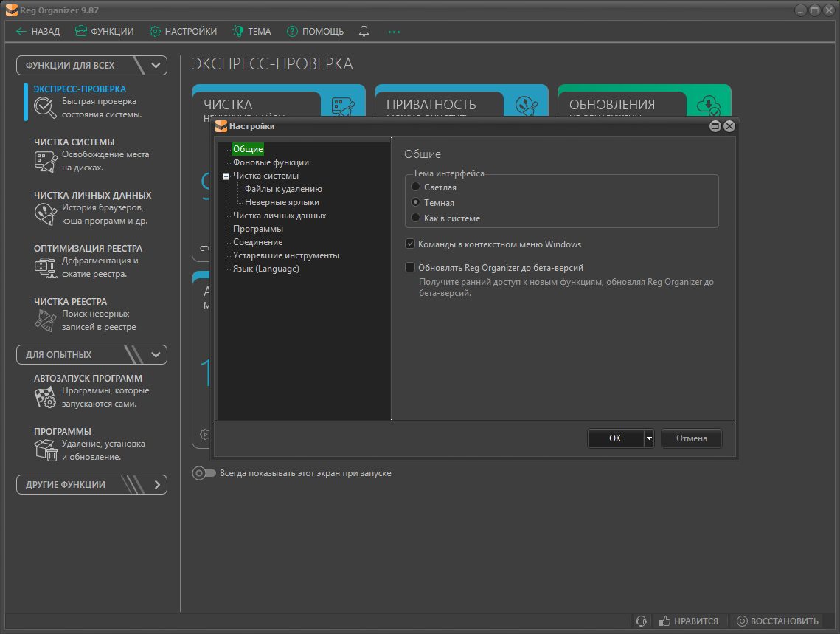This screenshot has height=634, width=840.
Task: Select the Как в системе radio button
Action: point(416,218)
